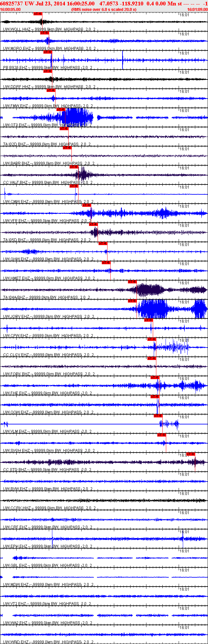208x644 pixels.
Task: Click the 'UW.FMW EHZ' station label
Action: coord(16,106)
